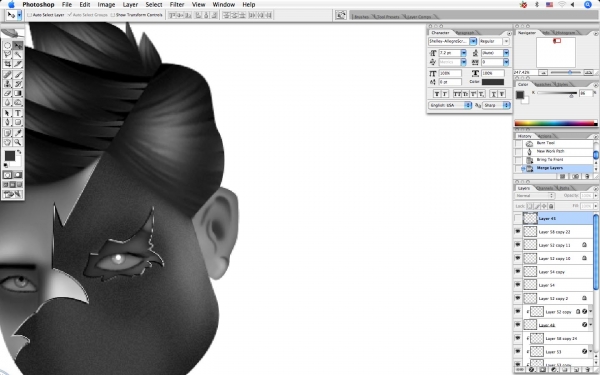Screen dimensions: 600x375
Task: Open font style Regular dropdown
Action: point(506,41)
